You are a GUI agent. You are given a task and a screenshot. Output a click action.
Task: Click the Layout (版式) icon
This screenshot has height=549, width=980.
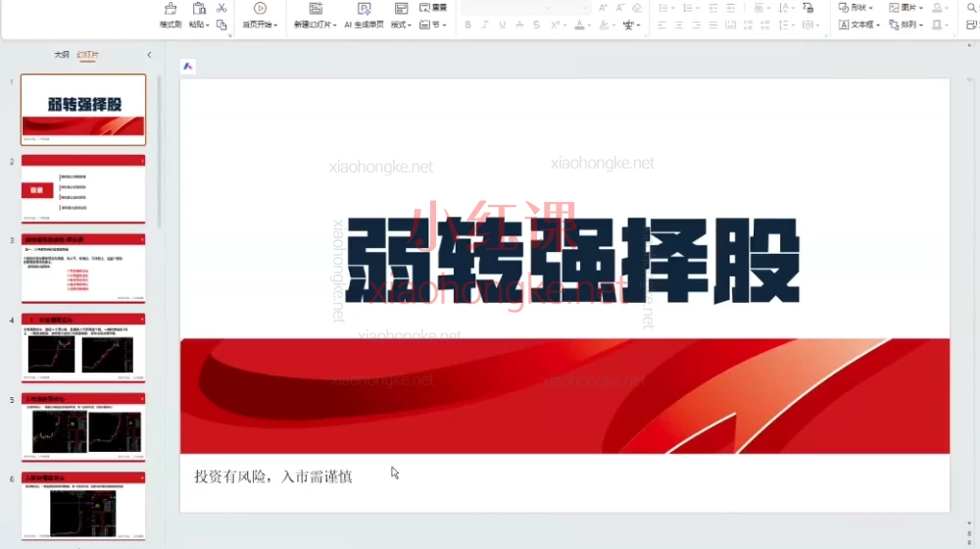(x=401, y=9)
